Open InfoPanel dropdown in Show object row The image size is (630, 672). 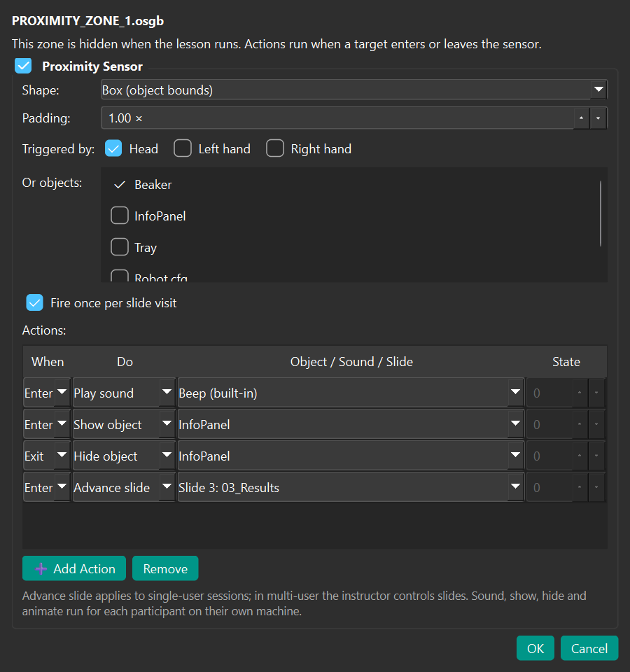coord(351,424)
